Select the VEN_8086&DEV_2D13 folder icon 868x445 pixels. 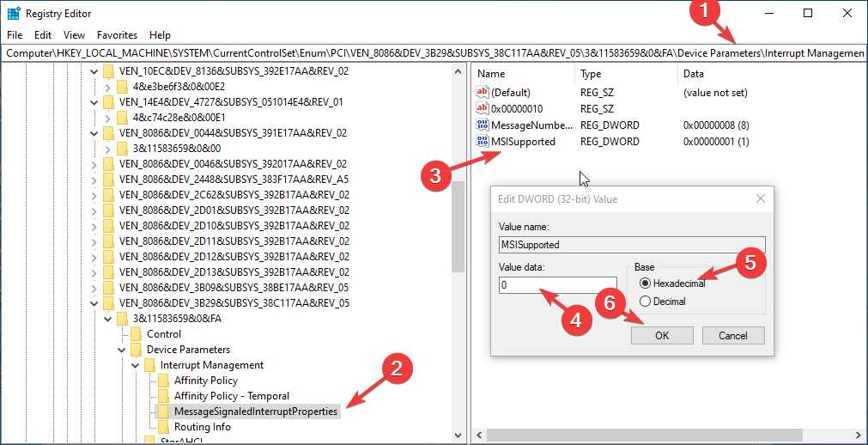coord(108,272)
